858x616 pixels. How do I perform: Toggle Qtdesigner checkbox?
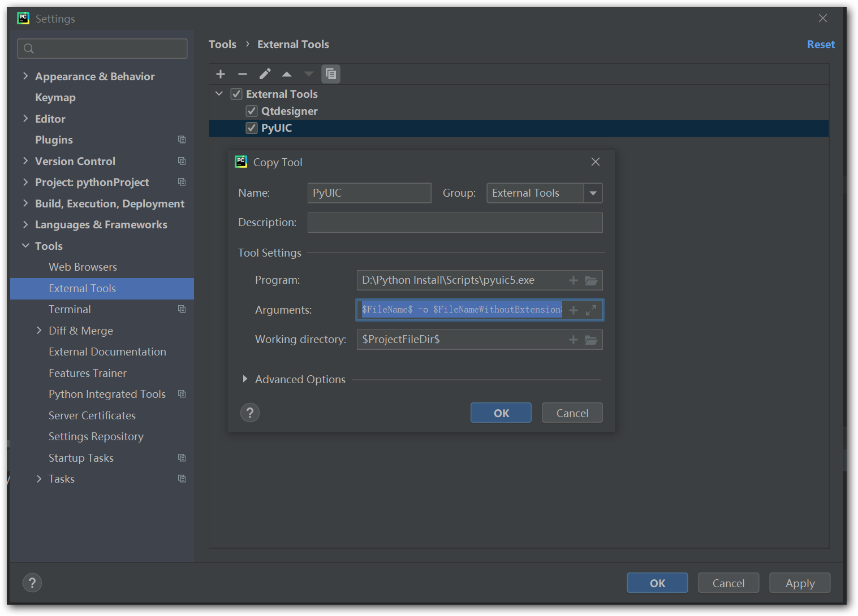[x=252, y=111]
